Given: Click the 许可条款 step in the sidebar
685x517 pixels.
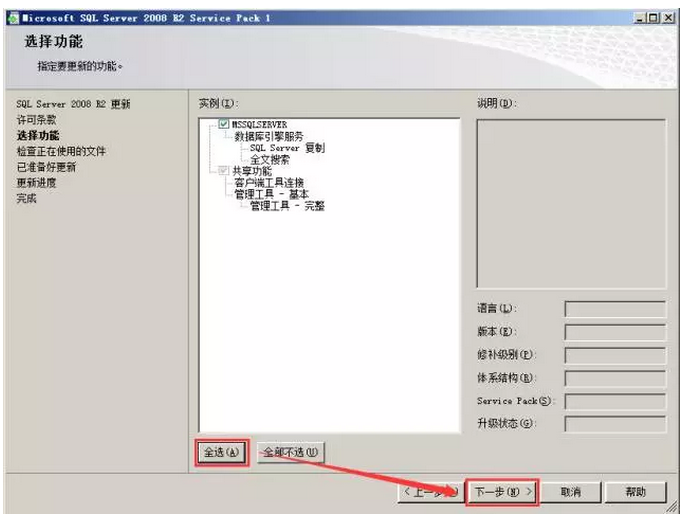Looking at the screenshot, I should point(36,120).
